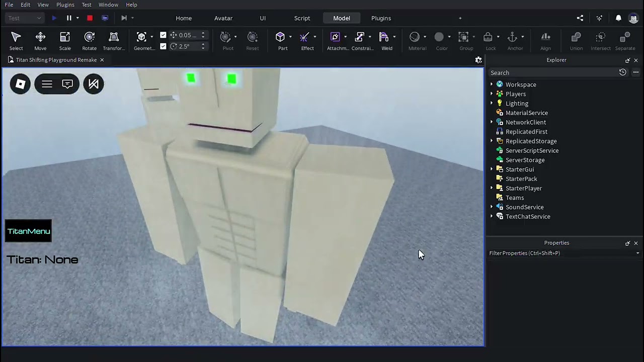The image size is (644, 362).
Task: Click the Anchor tool
Action: pos(512,37)
